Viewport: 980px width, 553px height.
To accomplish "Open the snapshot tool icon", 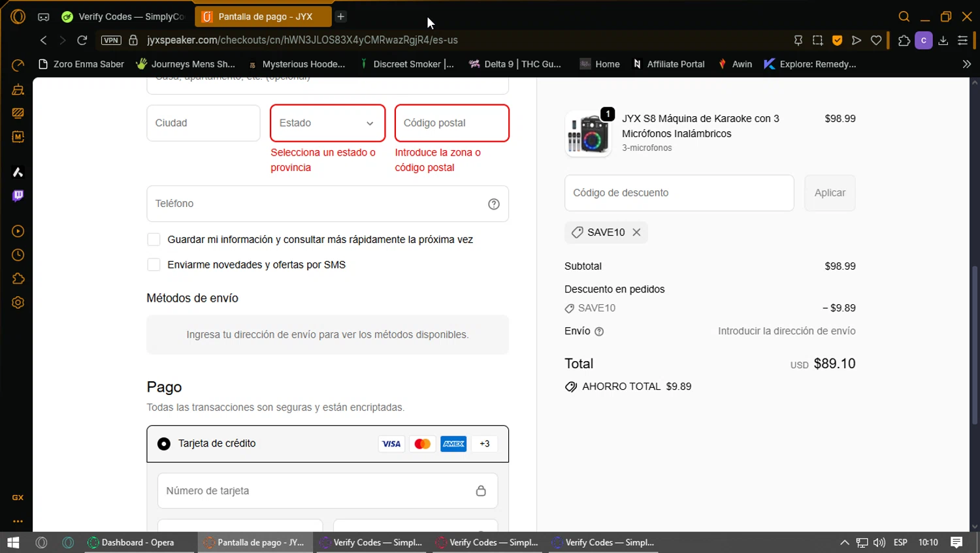I will click(817, 40).
